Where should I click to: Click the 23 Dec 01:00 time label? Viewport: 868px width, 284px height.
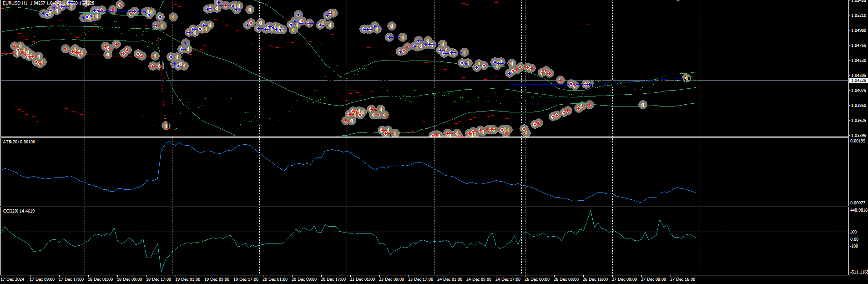coord(362,279)
